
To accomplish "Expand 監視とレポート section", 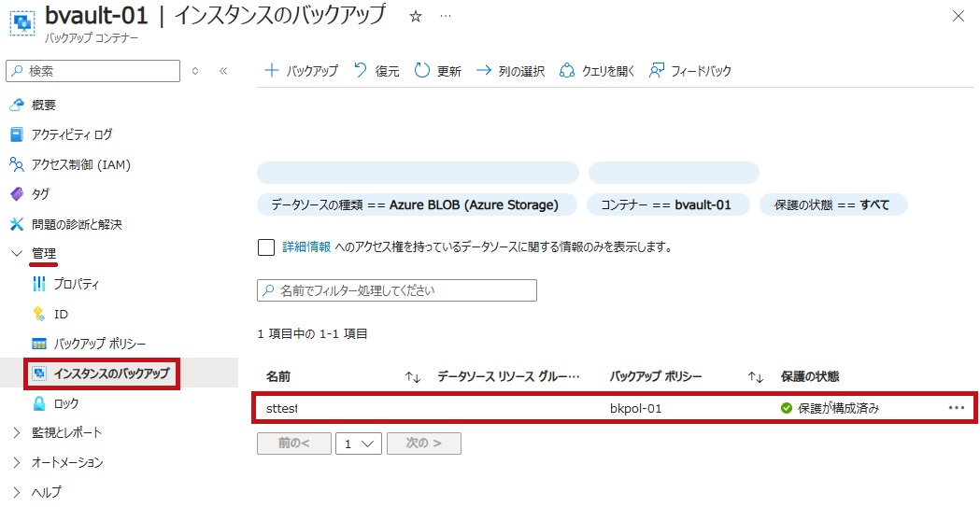I will pyautogui.click(x=66, y=432).
